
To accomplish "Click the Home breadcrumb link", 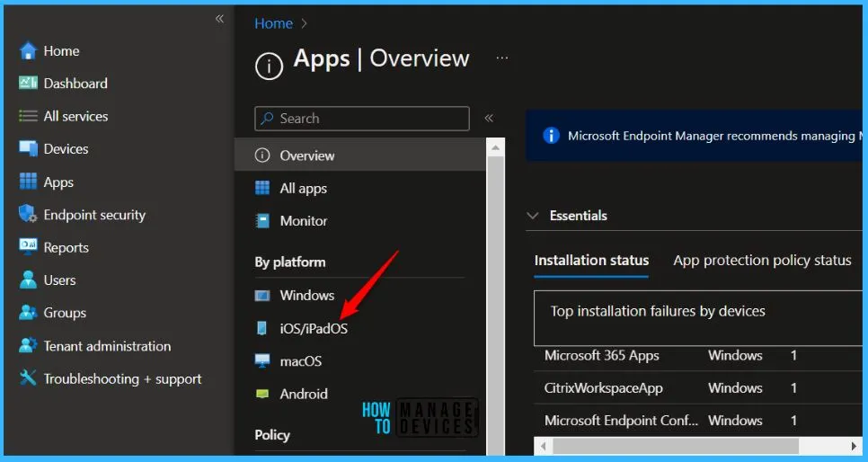I will pos(273,23).
